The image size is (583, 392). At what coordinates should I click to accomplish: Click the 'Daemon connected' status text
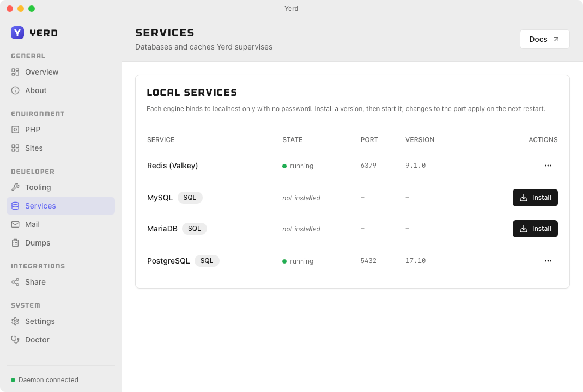(48, 380)
